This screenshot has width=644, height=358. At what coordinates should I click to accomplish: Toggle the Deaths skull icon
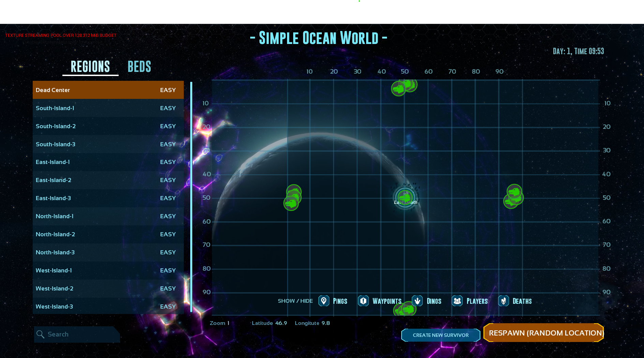pyautogui.click(x=504, y=301)
